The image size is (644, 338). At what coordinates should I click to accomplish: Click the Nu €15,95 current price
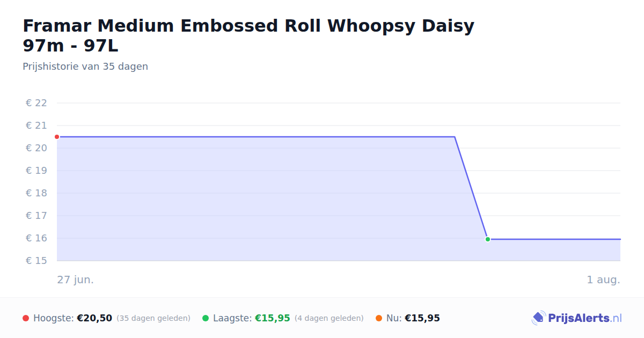pos(422,318)
